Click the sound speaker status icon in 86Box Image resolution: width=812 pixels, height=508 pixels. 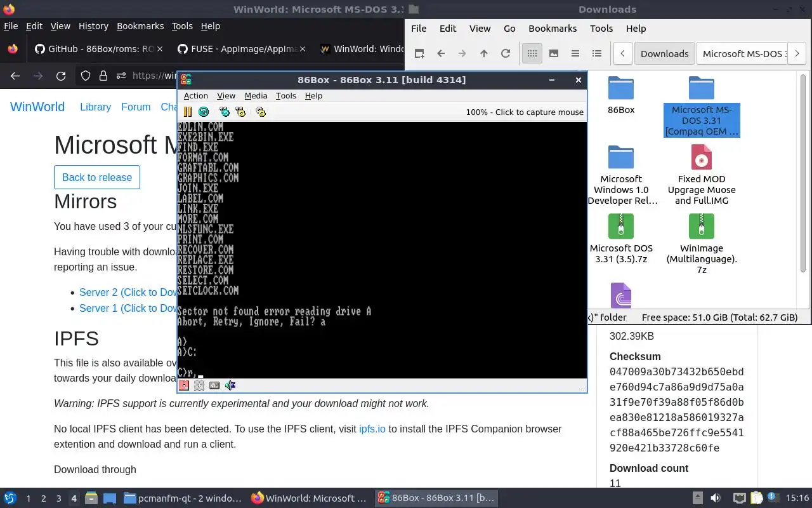[230, 385]
